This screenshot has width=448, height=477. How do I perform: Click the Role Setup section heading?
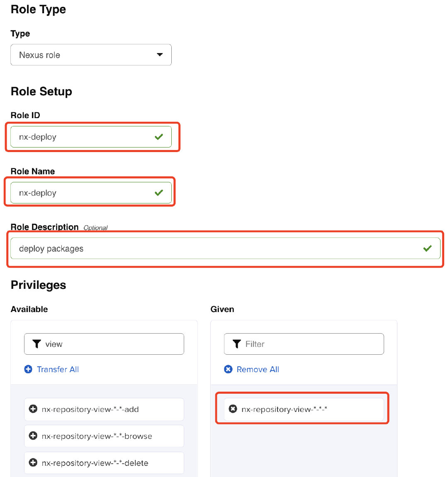[x=41, y=91]
